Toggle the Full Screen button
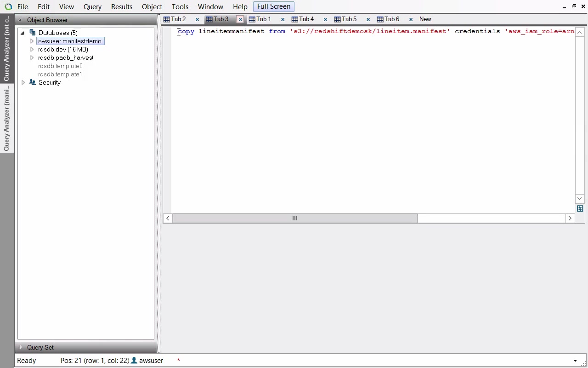Screen dimensions: 588x368 (274, 7)
